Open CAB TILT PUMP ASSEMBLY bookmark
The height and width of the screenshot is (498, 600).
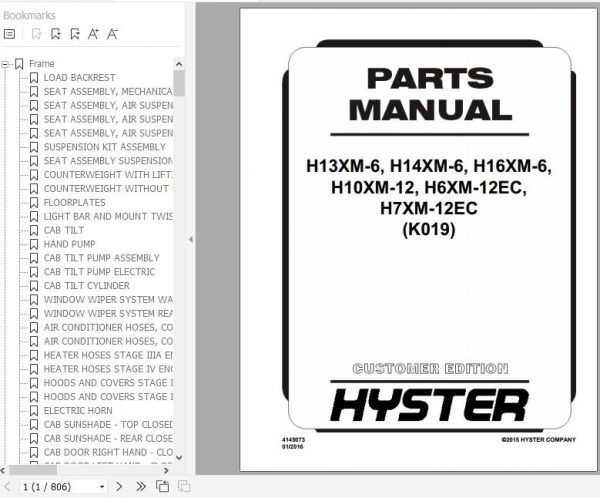101,258
